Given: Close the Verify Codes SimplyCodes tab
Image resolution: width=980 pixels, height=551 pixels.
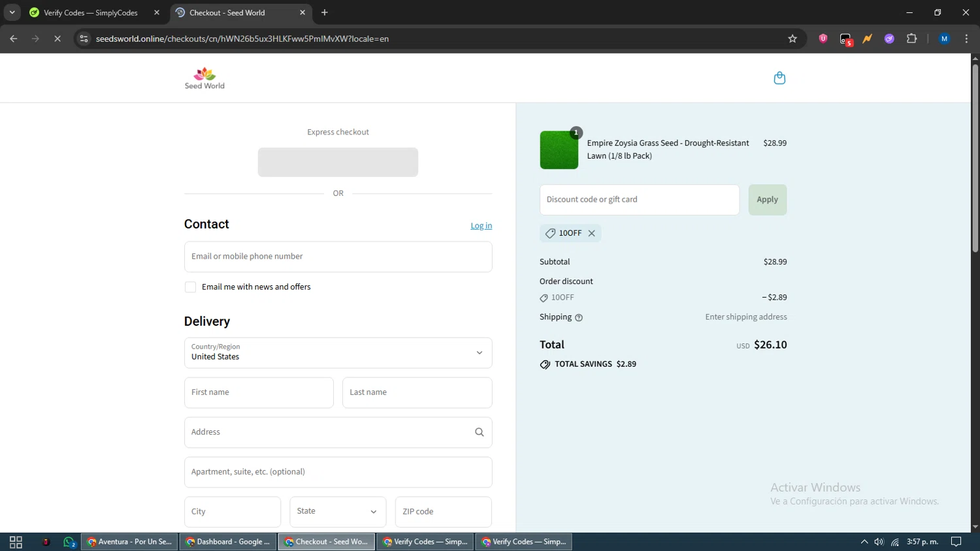Looking at the screenshot, I should pos(157,12).
